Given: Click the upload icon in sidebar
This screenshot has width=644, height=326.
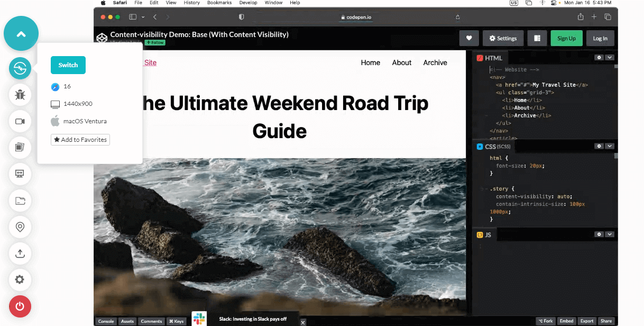Looking at the screenshot, I should click(20, 253).
